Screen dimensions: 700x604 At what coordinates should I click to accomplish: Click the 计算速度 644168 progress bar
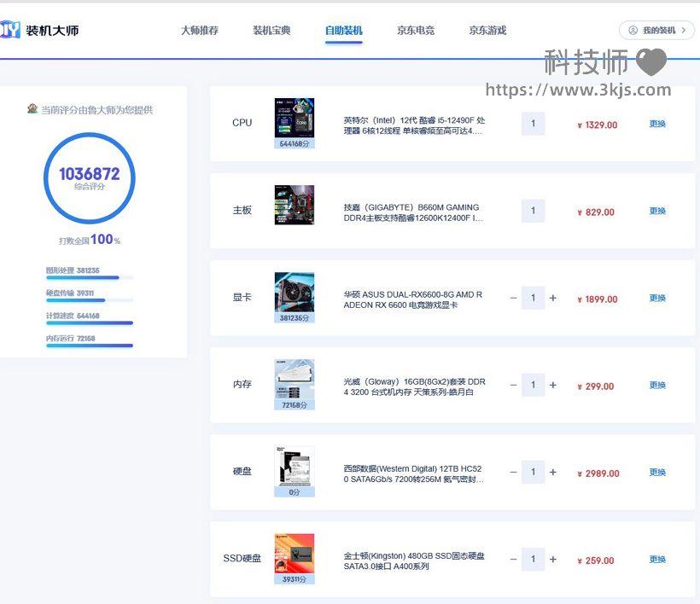(x=90, y=323)
